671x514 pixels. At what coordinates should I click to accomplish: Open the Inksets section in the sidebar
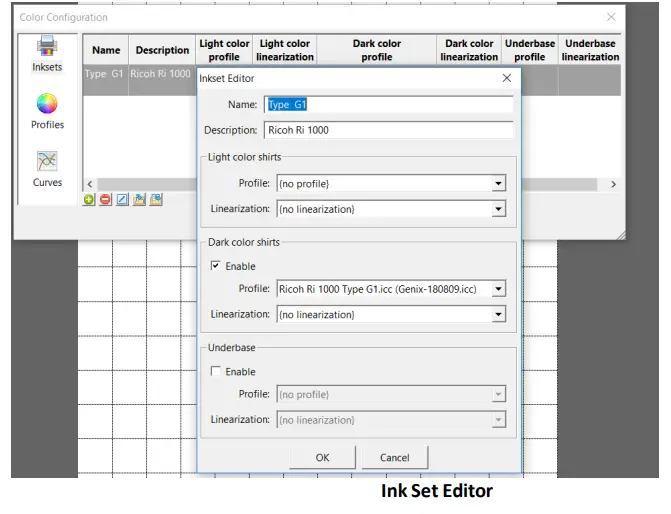[47, 53]
